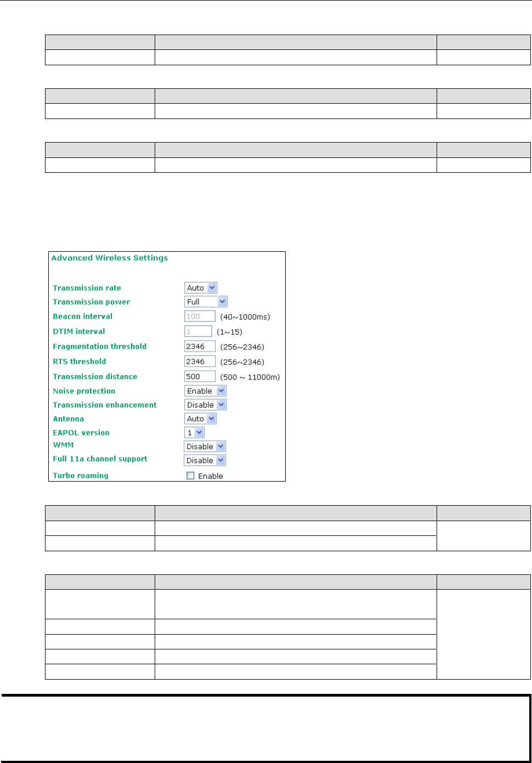Open the Antenna dropdown

201,419
